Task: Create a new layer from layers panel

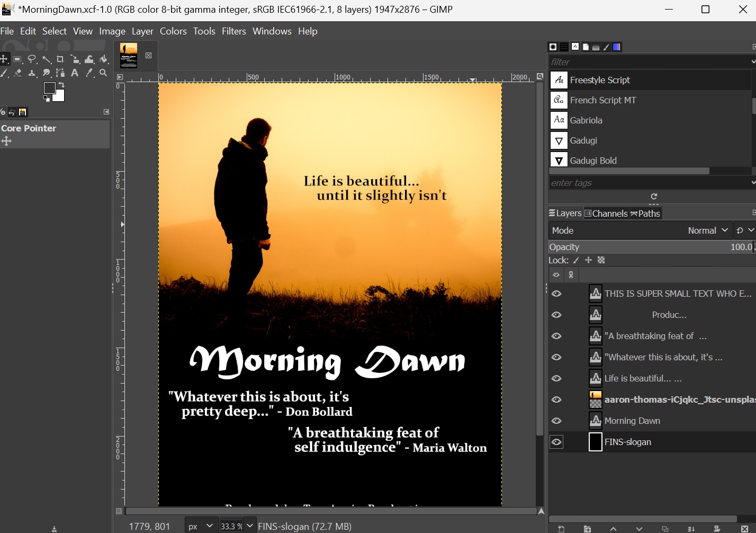Action: point(561,529)
